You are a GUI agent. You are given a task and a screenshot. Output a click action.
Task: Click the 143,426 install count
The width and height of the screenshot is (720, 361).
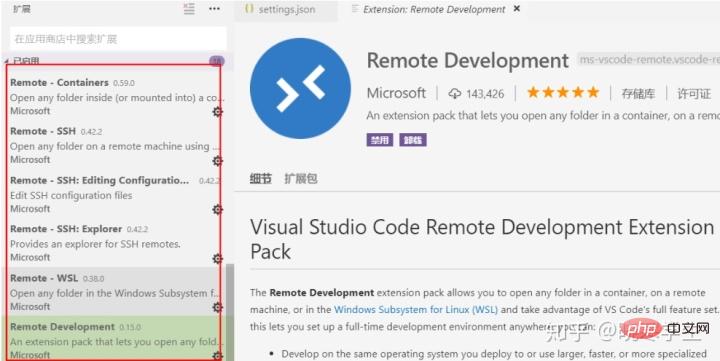[485, 94]
